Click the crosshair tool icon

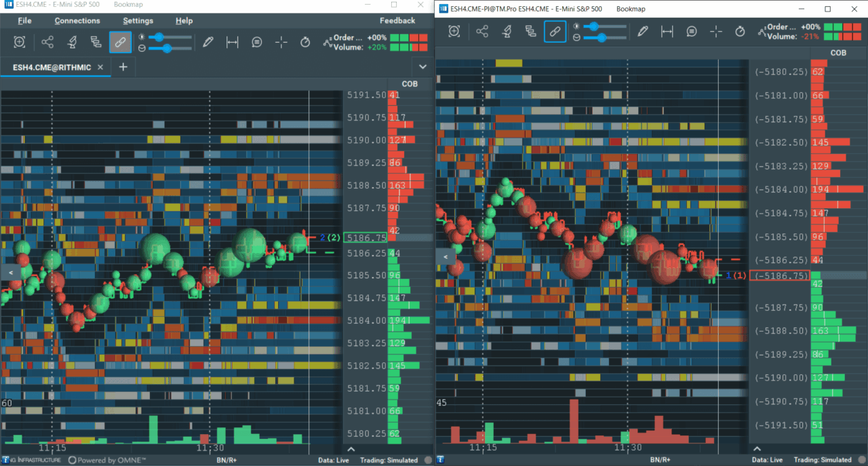[x=281, y=41]
